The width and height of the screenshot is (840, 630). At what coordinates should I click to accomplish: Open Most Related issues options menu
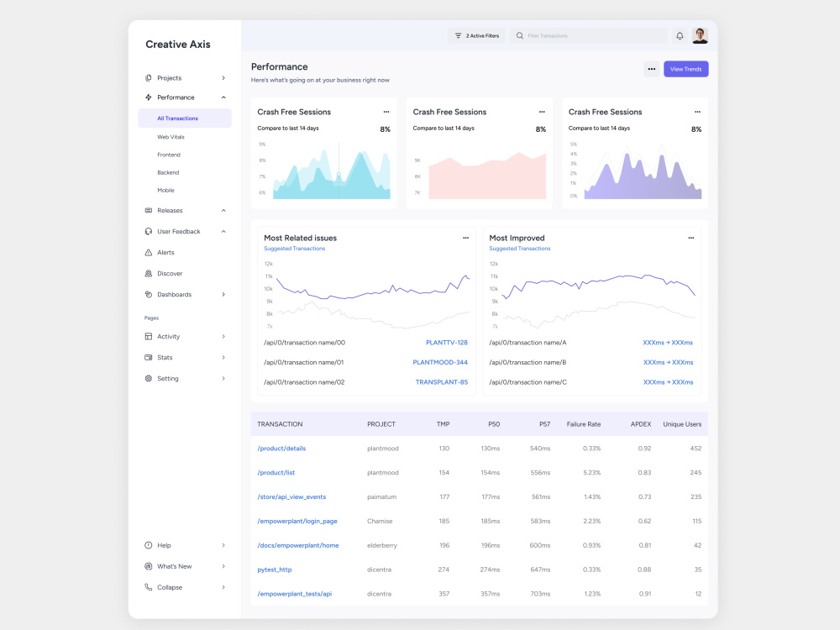465,238
